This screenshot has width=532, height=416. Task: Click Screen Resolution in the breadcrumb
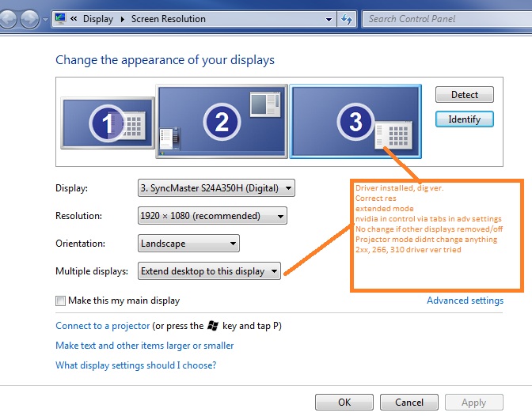169,19
